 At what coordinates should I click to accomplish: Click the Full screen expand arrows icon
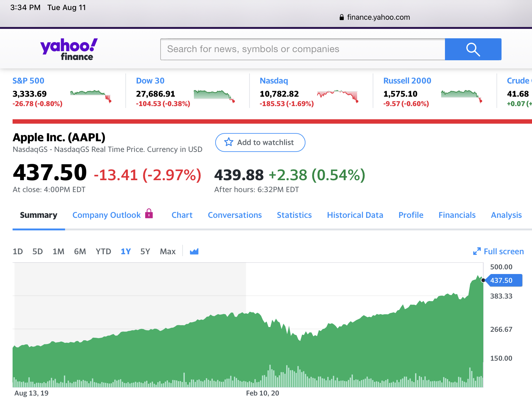[x=477, y=251]
